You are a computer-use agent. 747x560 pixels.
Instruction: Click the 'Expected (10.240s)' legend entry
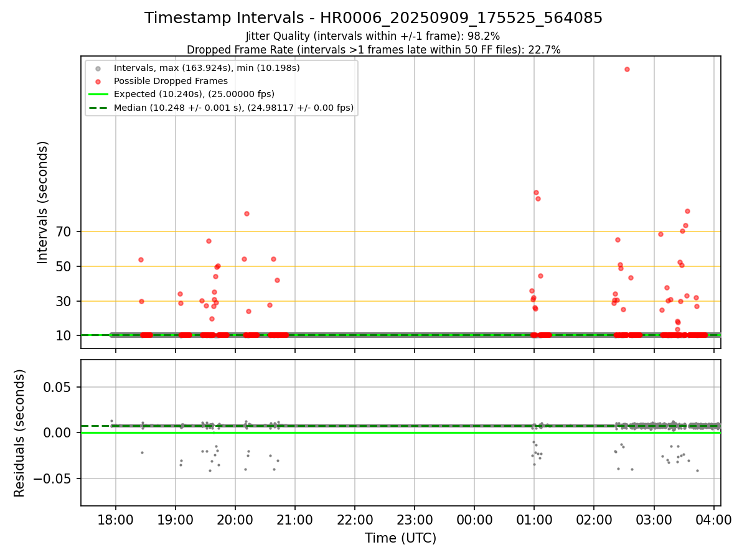[x=194, y=94]
